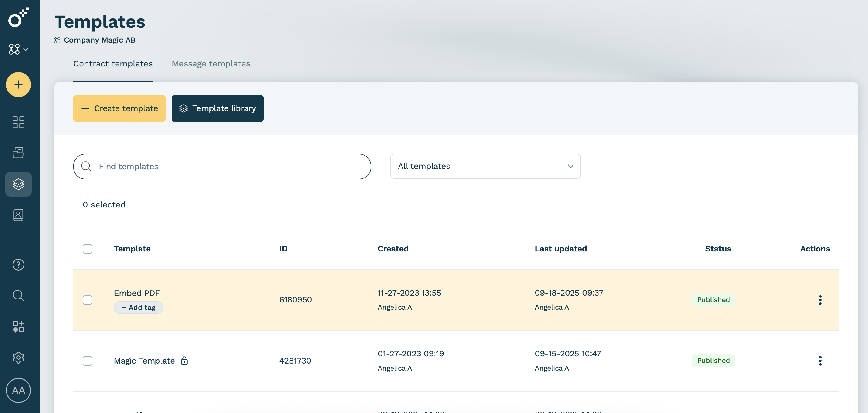868x413 pixels.
Task: Click the created date 01-27-2023 09:19
Action: 411,354
